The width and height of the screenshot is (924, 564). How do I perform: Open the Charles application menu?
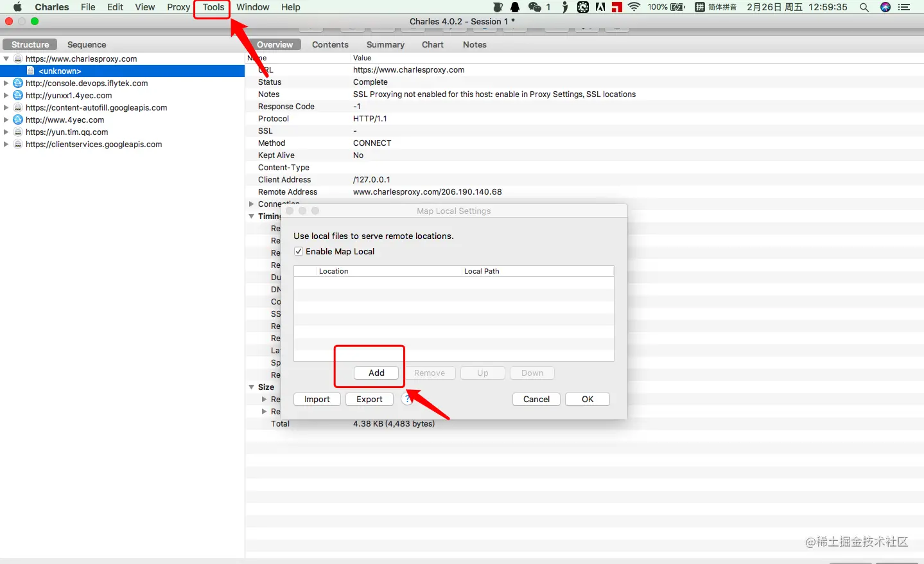pyautogui.click(x=52, y=7)
